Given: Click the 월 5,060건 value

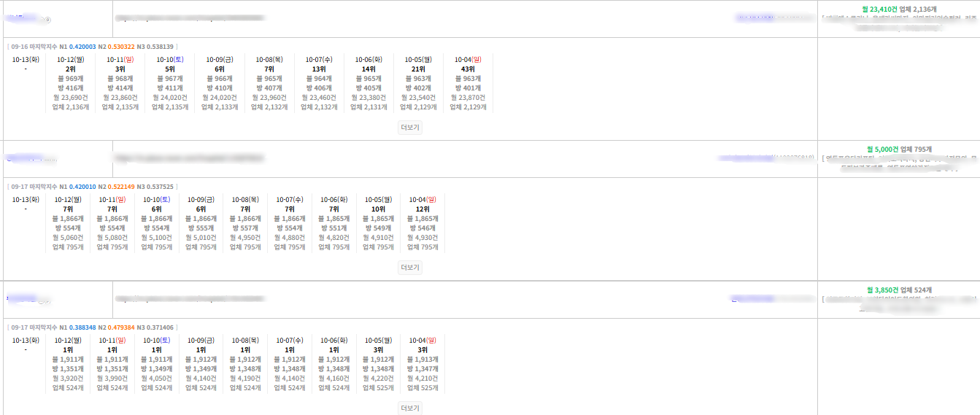Looking at the screenshot, I should point(68,238).
